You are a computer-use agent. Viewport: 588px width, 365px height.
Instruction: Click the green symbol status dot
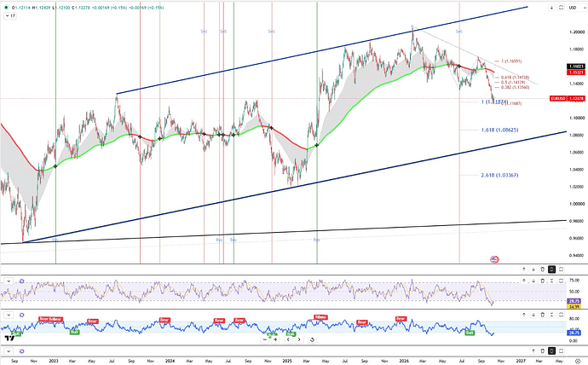pyautogui.click(x=6, y=8)
